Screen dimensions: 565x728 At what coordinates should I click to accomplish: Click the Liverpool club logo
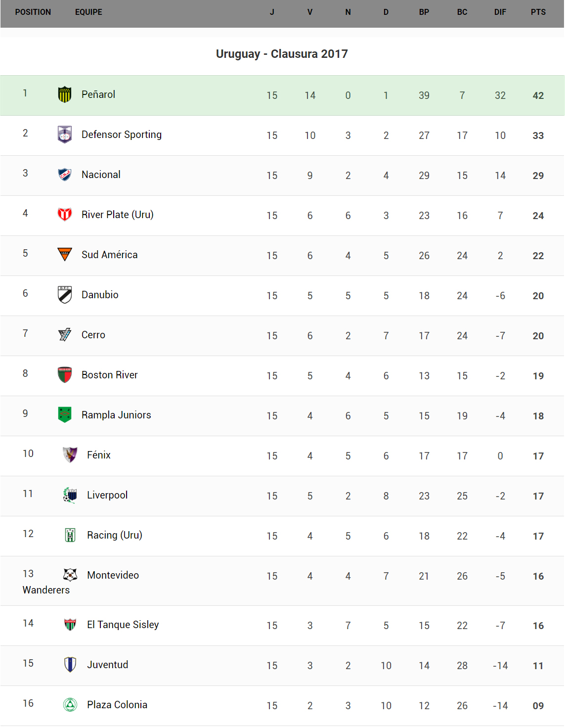click(x=70, y=495)
